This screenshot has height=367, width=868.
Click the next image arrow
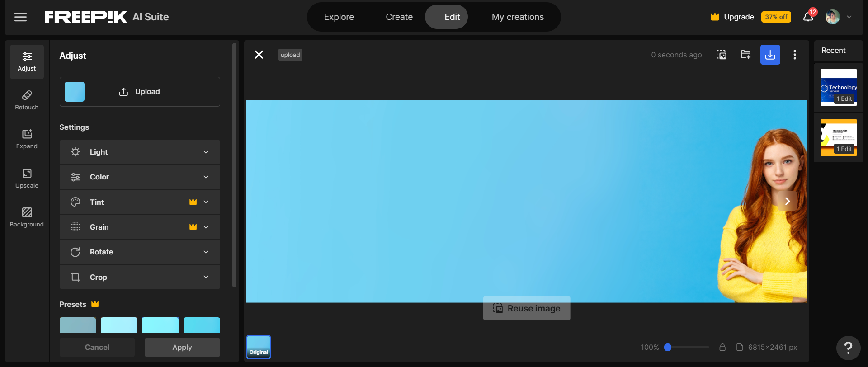[x=787, y=201]
